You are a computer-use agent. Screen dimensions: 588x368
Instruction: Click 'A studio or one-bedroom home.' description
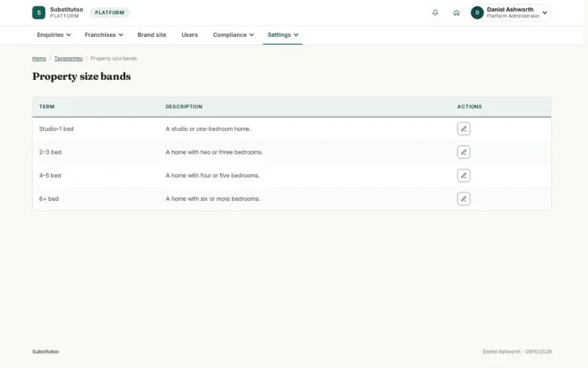click(208, 129)
